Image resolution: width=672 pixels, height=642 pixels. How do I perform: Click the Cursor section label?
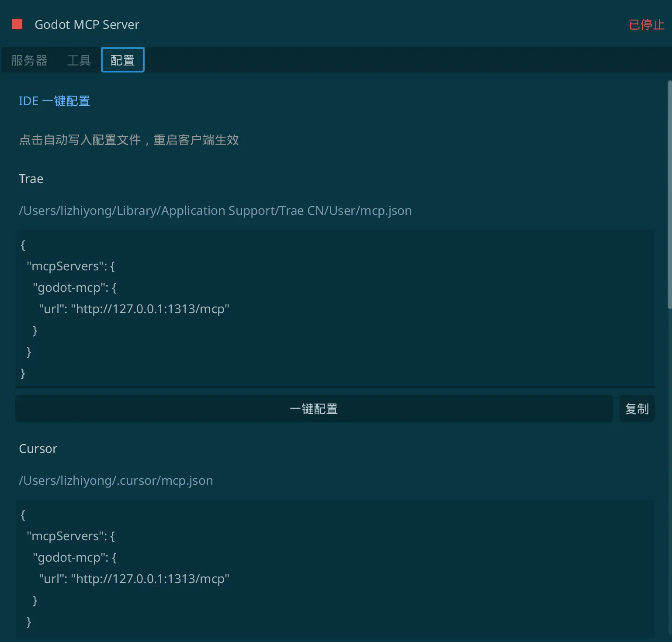(x=38, y=449)
